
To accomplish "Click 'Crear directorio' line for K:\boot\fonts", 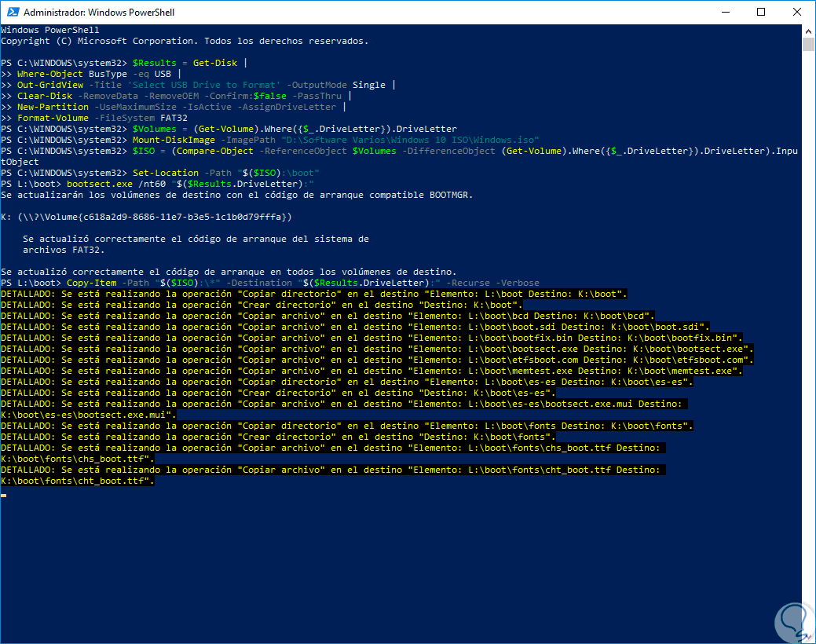I will (x=279, y=437).
